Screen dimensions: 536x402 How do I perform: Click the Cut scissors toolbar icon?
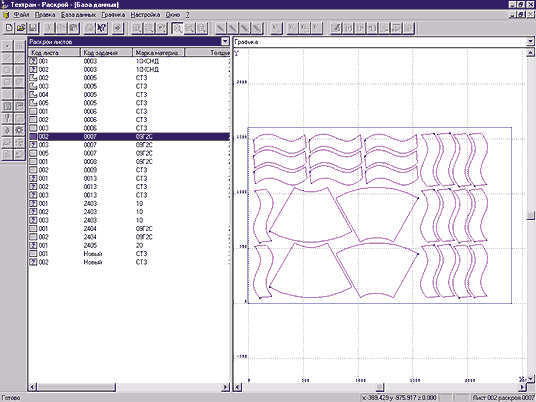pos(50,28)
